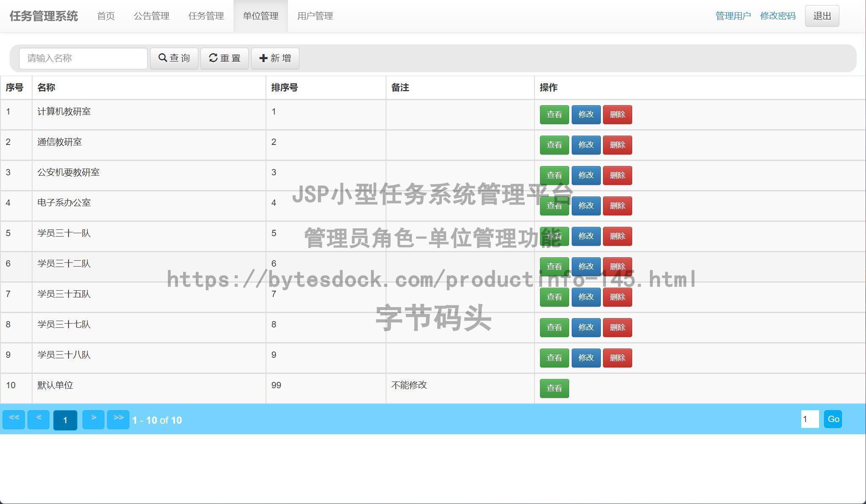Select the sort number 99 cell

pyautogui.click(x=326, y=388)
